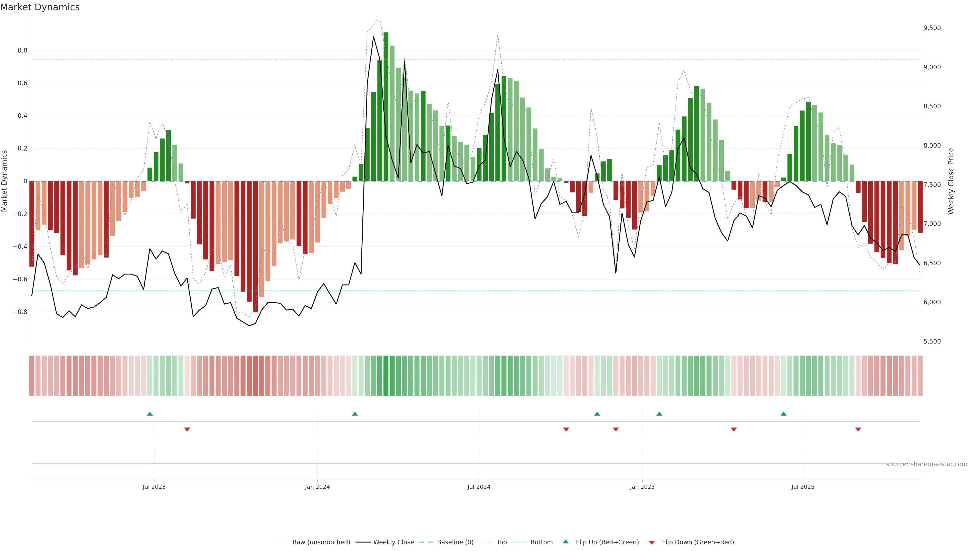Toggle the Baseline (0) legend entry

455,542
